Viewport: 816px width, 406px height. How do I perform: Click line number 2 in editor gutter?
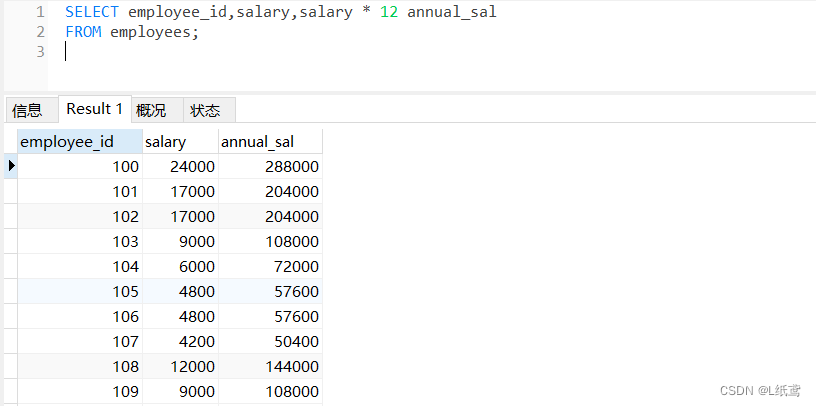[x=40, y=32]
